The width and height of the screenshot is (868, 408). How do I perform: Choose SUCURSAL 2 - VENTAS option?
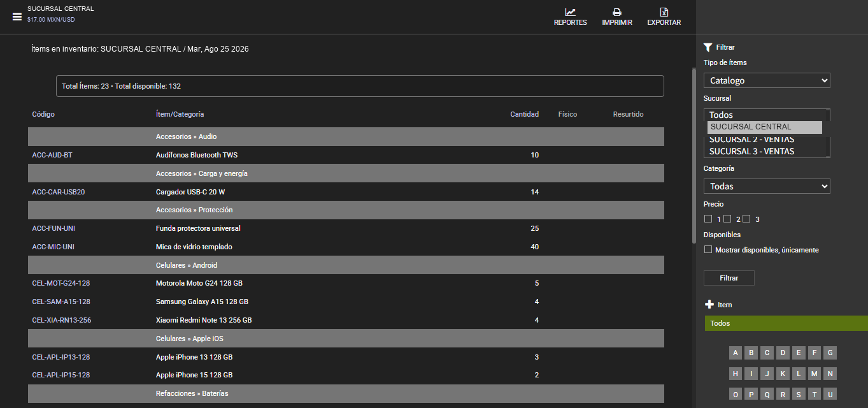coord(751,140)
